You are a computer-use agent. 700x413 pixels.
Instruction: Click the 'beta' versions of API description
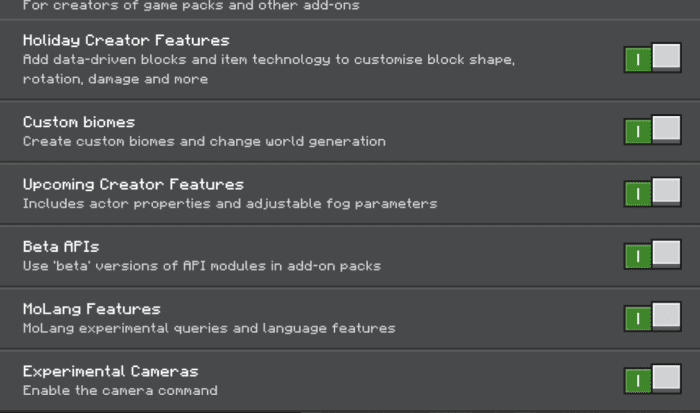coord(201,266)
